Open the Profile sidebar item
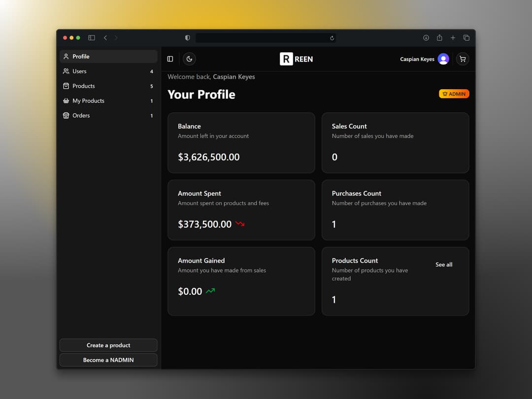Viewport: 532px width, 399px height. coord(108,56)
